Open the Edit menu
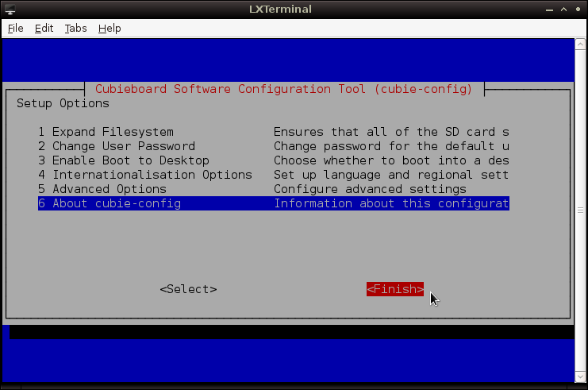 (x=44, y=28)
